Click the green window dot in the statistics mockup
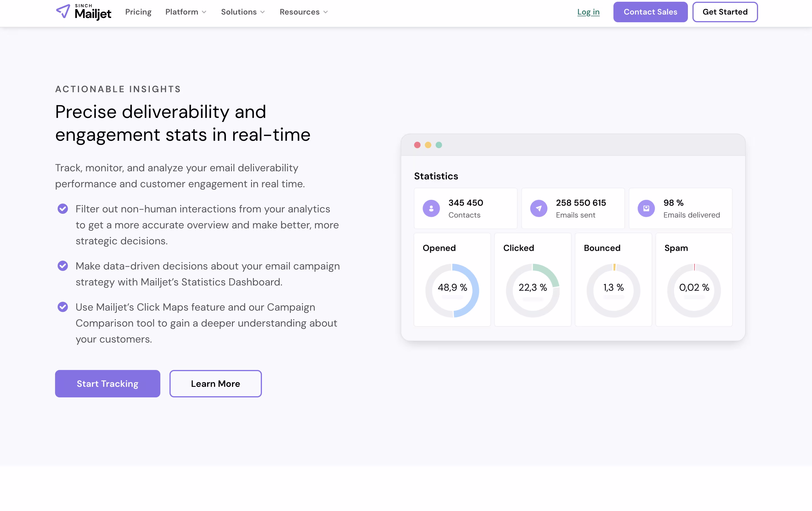This screenshot has height=511, width=812. click(439, 145)
